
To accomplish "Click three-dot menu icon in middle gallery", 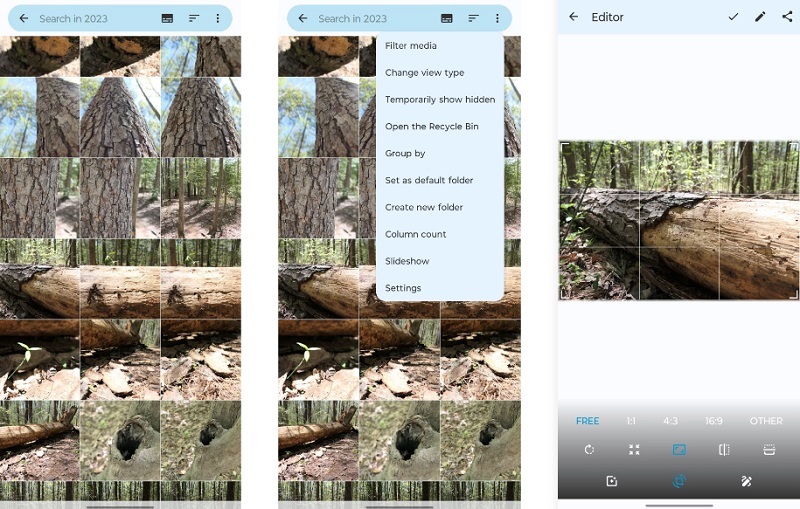I will 497,18.
